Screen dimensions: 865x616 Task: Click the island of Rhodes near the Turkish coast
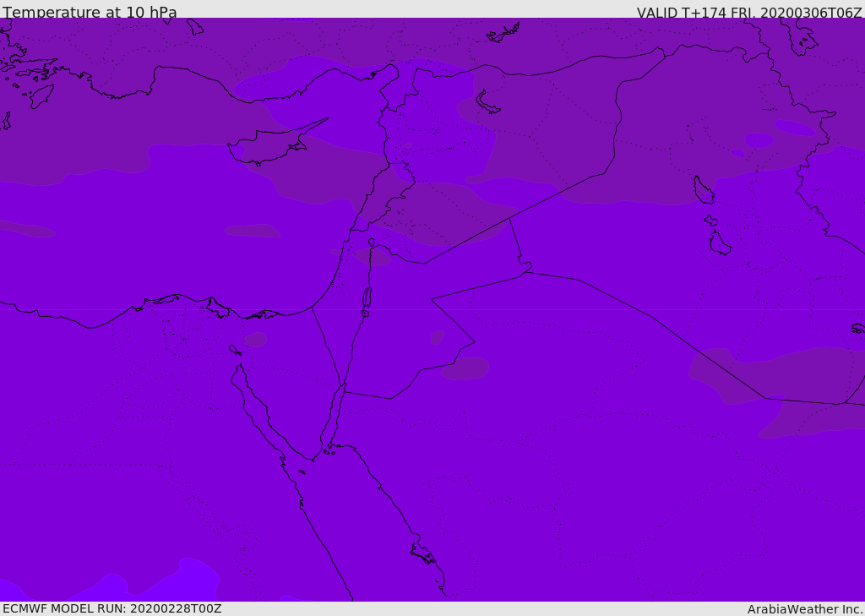click(41, 95)
